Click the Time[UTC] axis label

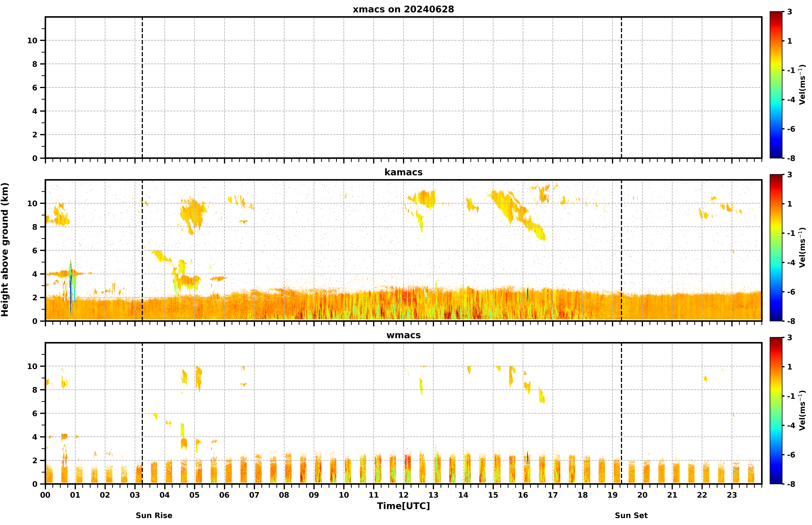403,506
